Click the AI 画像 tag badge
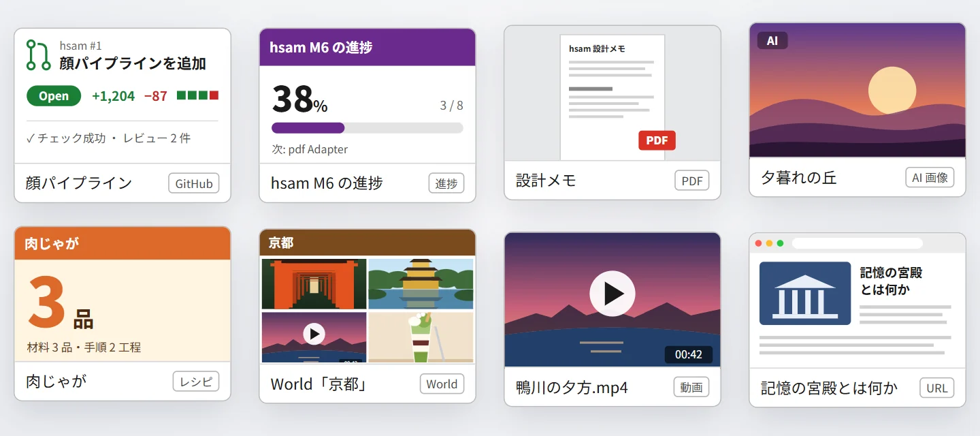Image resolution: width=980 pixels, height=436 pixels. (930, 178)
